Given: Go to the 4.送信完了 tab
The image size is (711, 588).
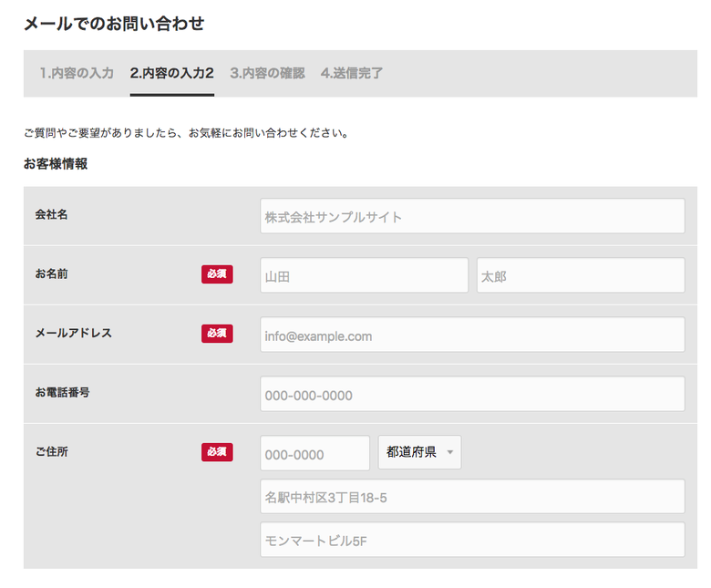Looking at the screenshot, I should 352,73.
